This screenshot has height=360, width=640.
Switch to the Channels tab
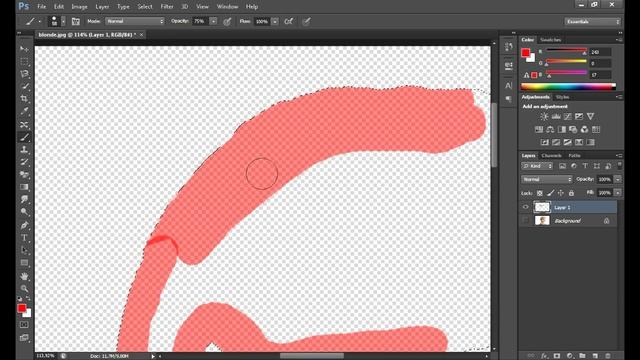click(551, 156)
